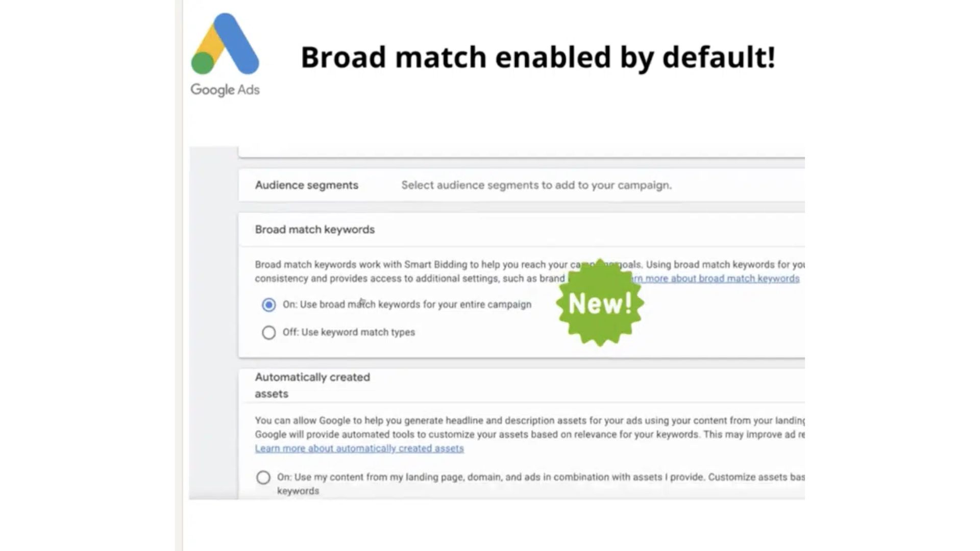
Task: Open Learn more about automatically created assets
Action: (359, 448)
